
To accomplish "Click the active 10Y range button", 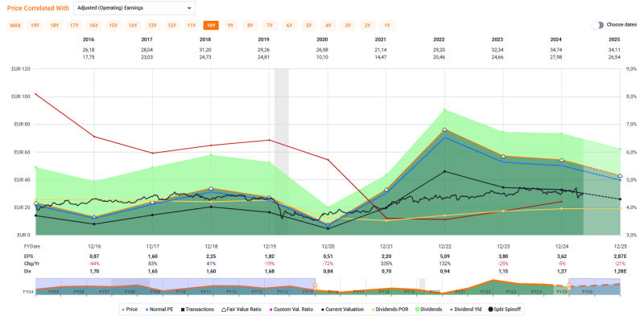I will click(211, 26).
